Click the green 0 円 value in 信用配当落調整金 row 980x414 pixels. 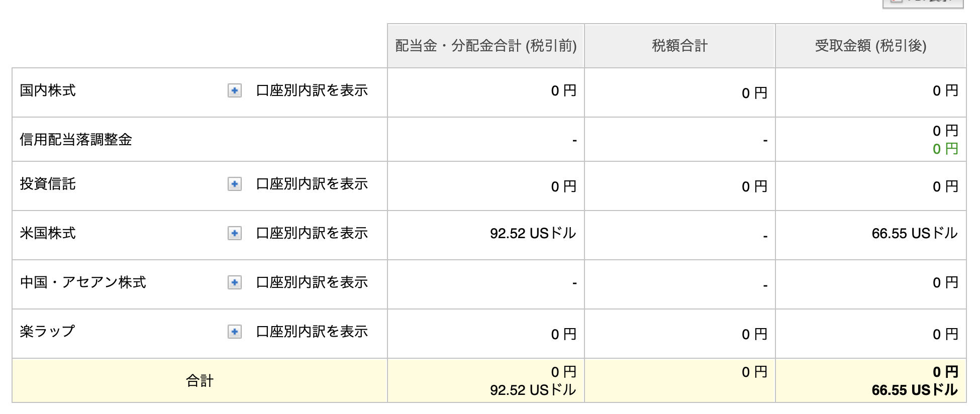(945, 149)
